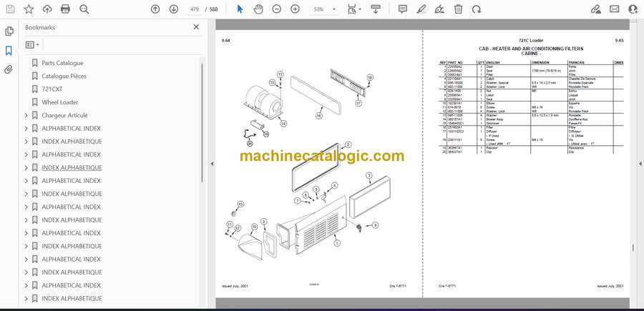The height and width of the screenshot is (311, 644).
Task: Open the last ALPHABETICAL INDEX bookmark
Action: click(x=71, y=285)
